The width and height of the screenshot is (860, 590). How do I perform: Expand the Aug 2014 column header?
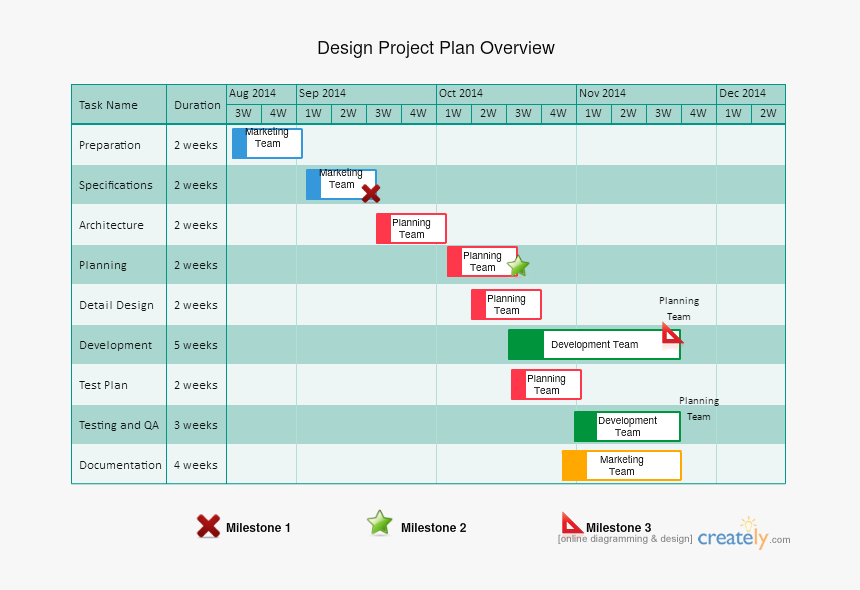click(x=259, y=93)
